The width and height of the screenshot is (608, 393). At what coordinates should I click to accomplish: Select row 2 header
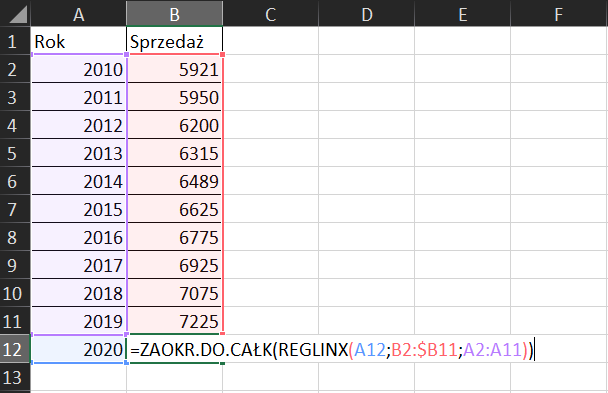click(15, 69)
